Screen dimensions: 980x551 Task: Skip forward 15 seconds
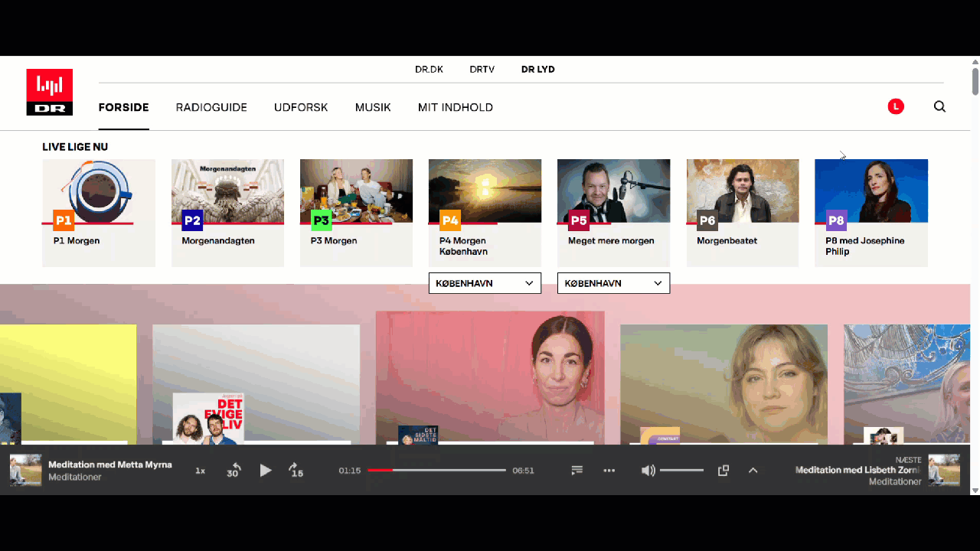point(296,471)
